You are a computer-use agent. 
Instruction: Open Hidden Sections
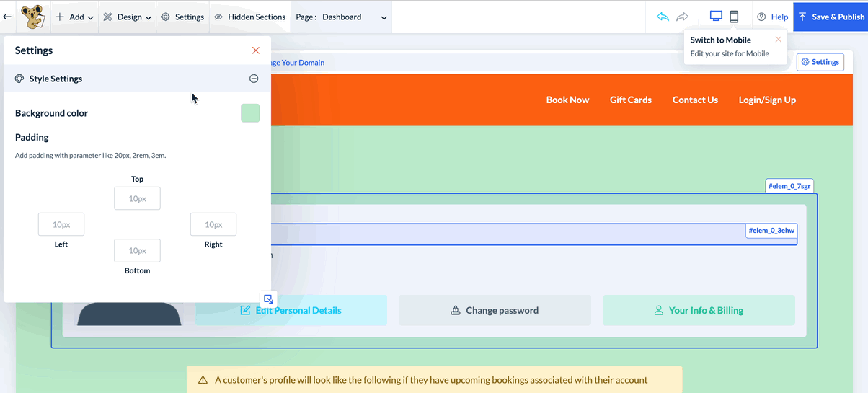[250, 17]
